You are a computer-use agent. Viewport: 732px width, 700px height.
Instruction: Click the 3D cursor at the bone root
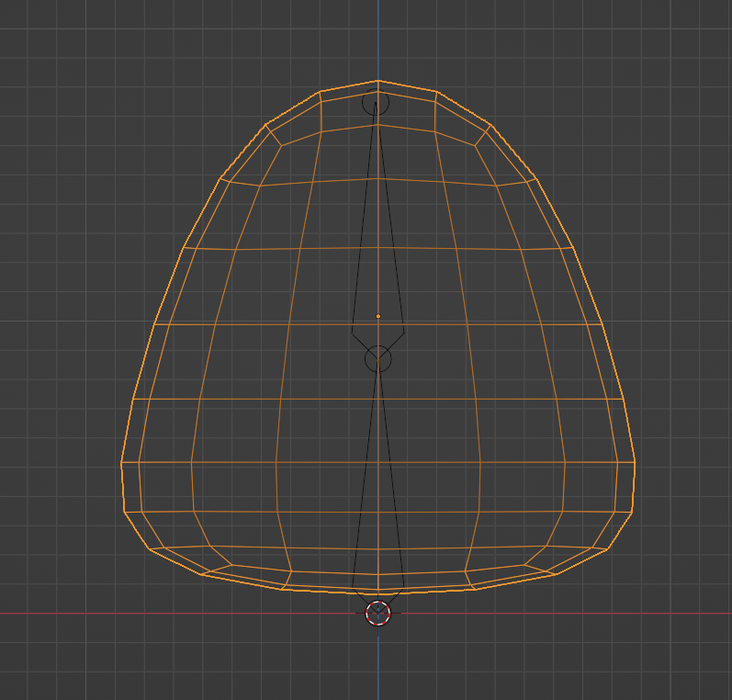[377, 613]
